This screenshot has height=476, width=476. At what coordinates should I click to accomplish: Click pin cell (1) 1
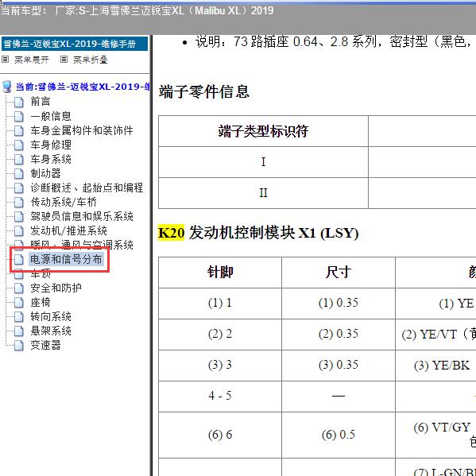click(x=220, y=304)
